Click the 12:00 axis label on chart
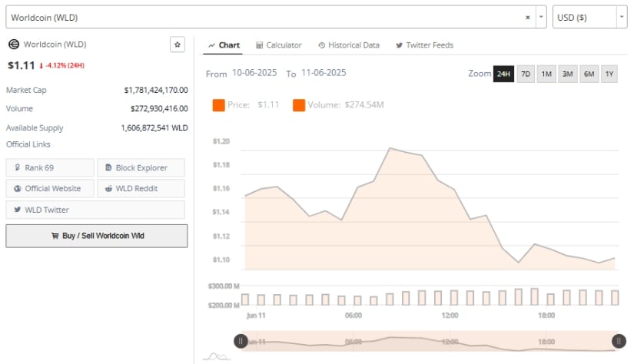 click(x=450, y=315)
